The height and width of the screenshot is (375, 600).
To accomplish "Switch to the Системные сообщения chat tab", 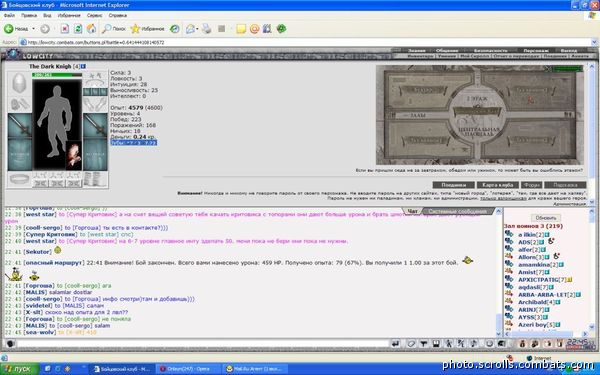I will pyautogui.click(x=457, y=211).
